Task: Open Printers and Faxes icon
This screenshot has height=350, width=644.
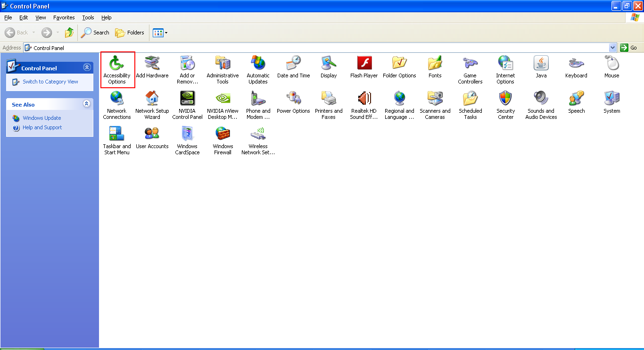Action: tap(329, 105)
